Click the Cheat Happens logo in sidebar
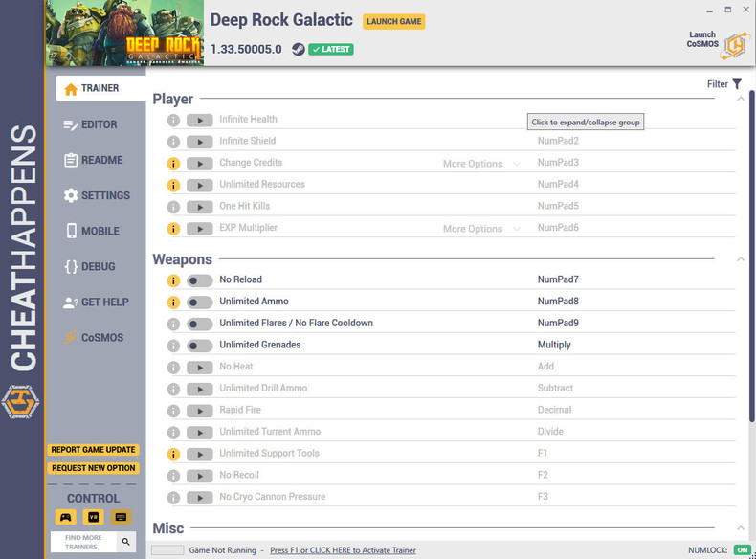The width and height of the screenshot is (756, 559). tap(20, 401)
